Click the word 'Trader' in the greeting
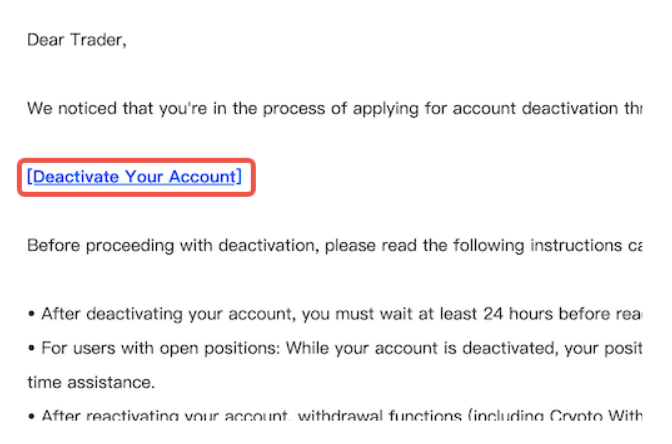The height and width of the screenshot is (444, 672). (97, 40)
